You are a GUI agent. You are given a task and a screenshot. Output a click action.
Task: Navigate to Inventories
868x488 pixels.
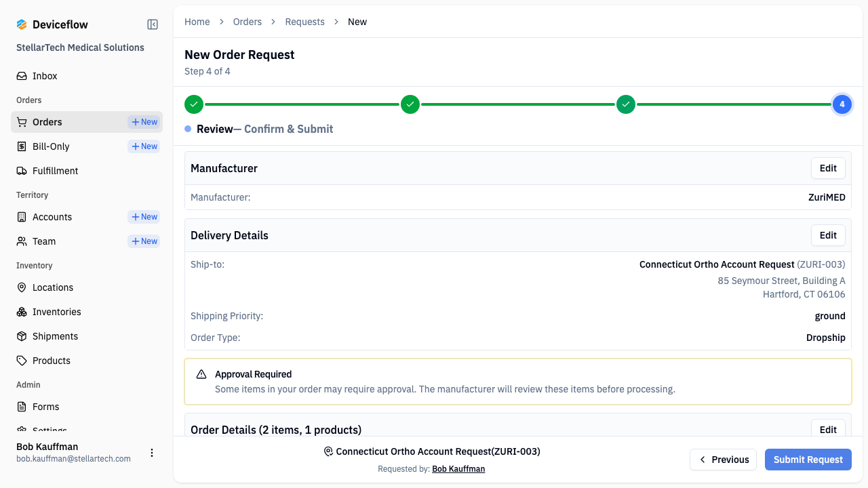pos(87,312)
